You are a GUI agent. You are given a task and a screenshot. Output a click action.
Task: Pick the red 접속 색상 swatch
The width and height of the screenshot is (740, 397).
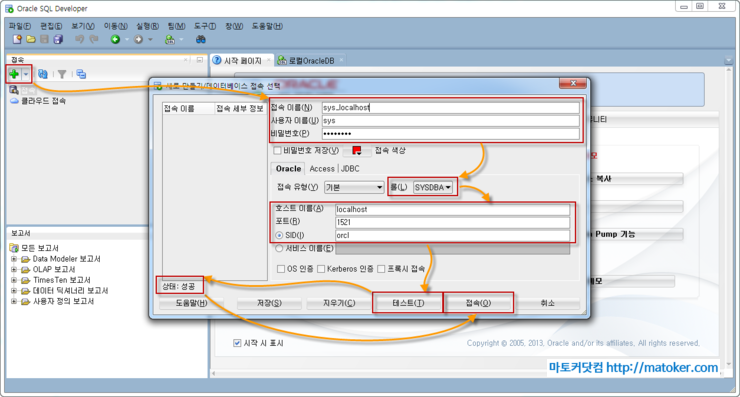coord(357,151)
